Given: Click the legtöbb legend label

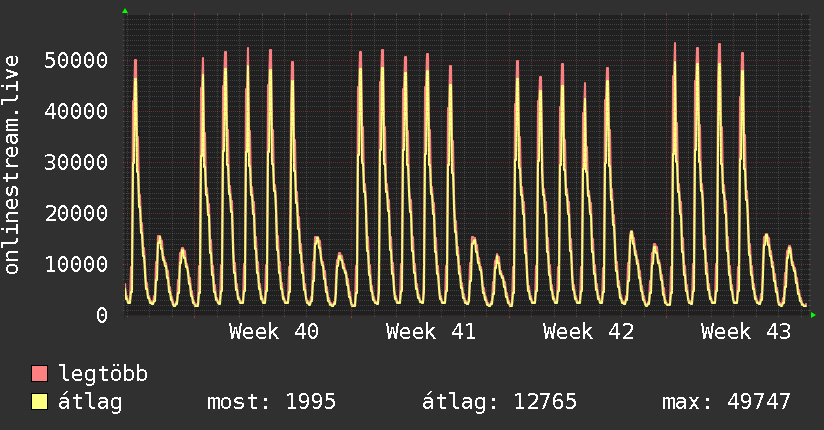Looking at the screenshot, I should point(103,374).
